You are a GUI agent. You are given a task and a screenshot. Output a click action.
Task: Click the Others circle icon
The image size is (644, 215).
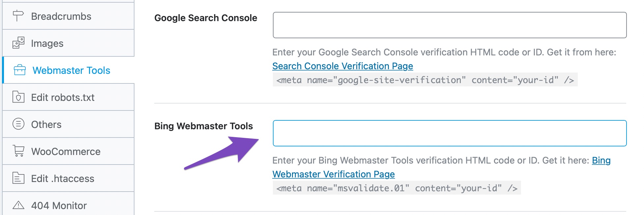(x=18, y=124)
